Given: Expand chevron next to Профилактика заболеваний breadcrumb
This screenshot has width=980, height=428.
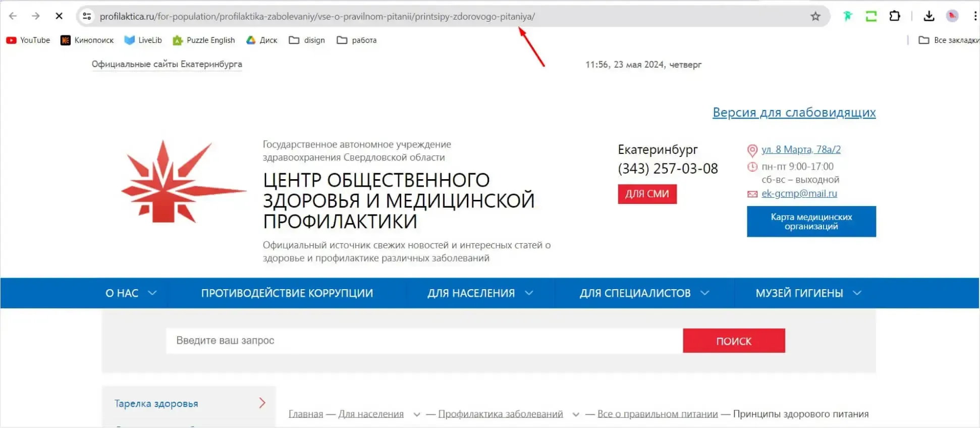Looking at the screenshot, I should tap(576, 415).
